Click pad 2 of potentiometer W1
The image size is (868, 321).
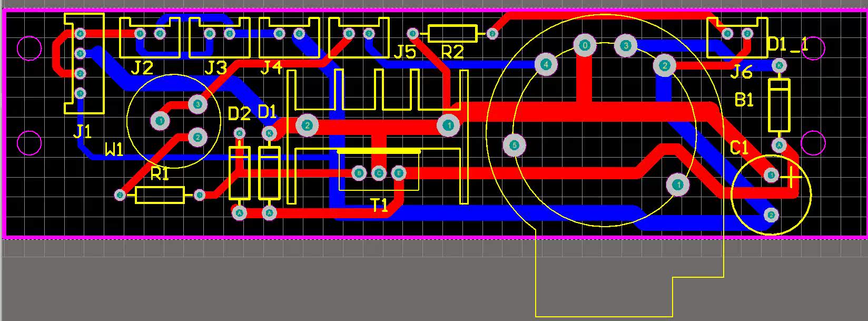(197, 138)
